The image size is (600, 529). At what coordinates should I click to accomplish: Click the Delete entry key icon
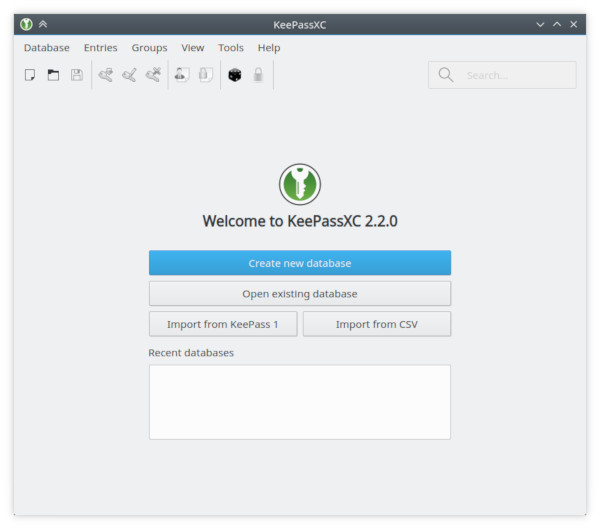(x=153, y=74)
